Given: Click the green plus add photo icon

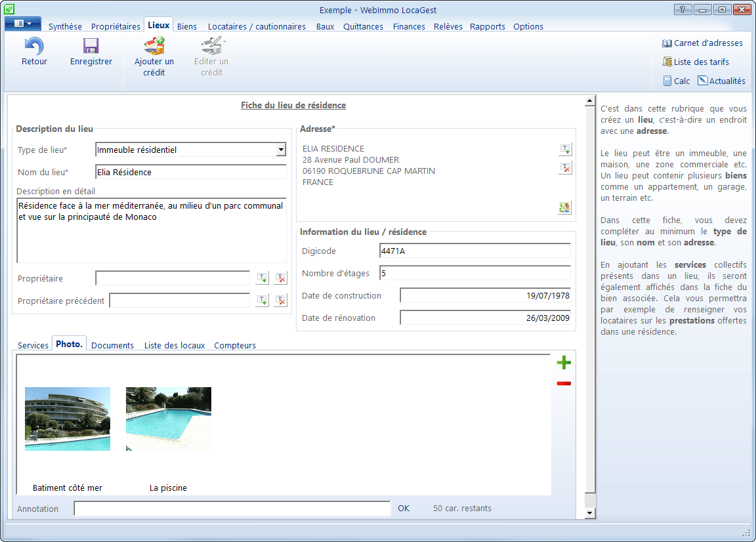Looking at the screenshot, I should [564, 363].
